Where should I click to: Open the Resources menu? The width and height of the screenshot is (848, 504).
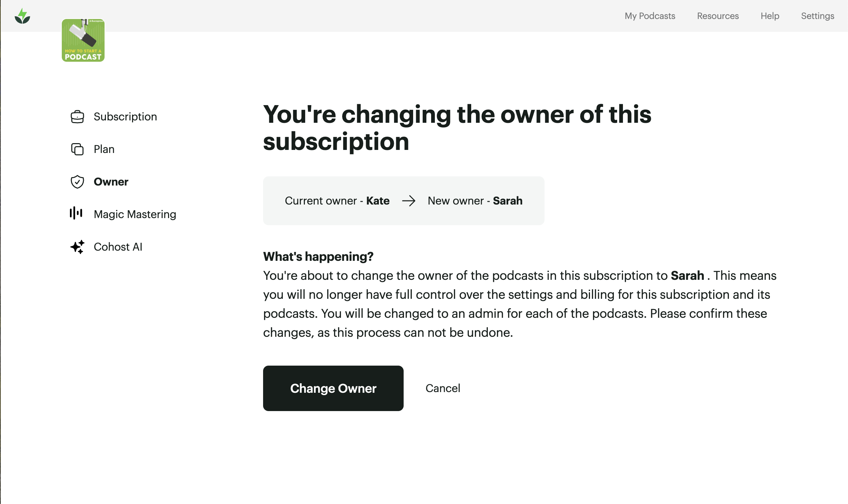coord(718,16)
